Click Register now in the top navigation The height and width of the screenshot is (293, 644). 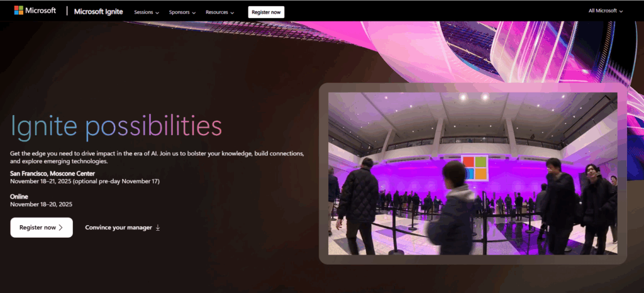266,13
